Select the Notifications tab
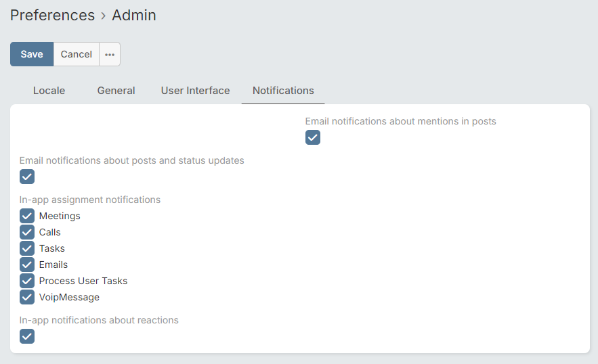The height and width of the screenshot is (364, 598). pyautogui.click(x=283, y=91)
